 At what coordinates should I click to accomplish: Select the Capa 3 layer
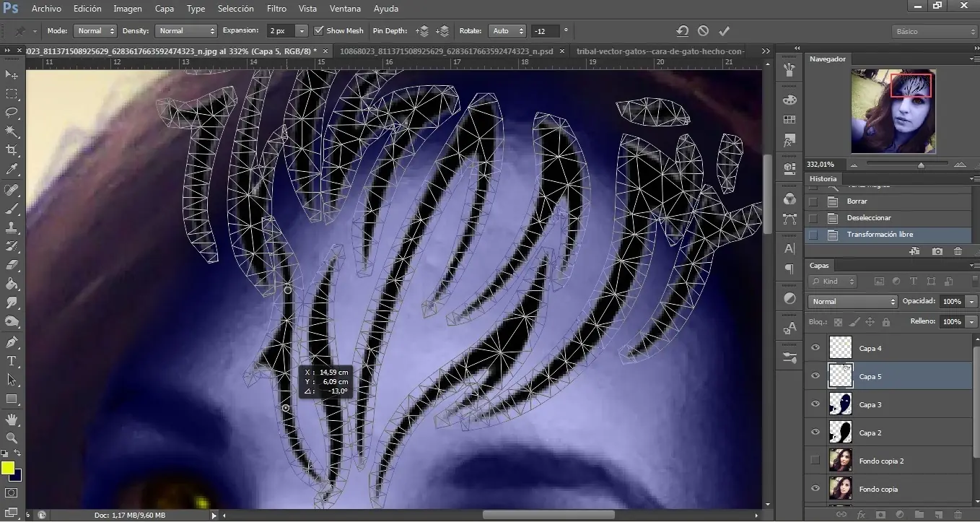coord(888,404)
